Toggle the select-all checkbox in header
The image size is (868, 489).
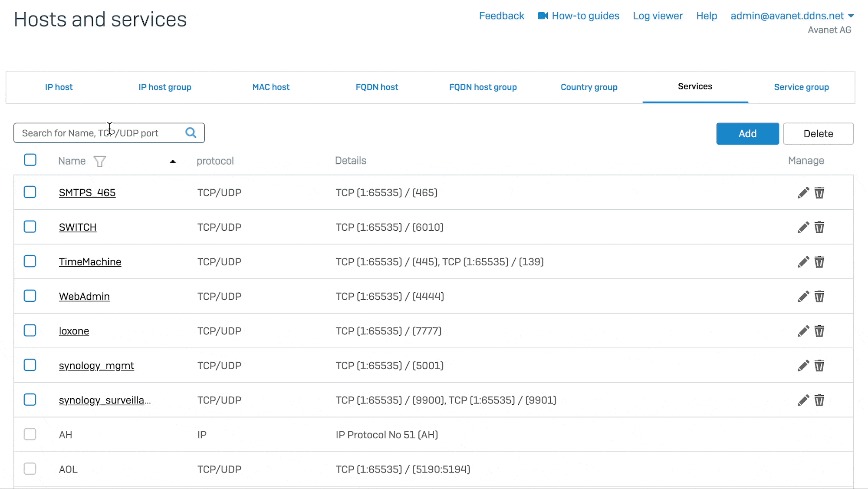coord(30,160)
